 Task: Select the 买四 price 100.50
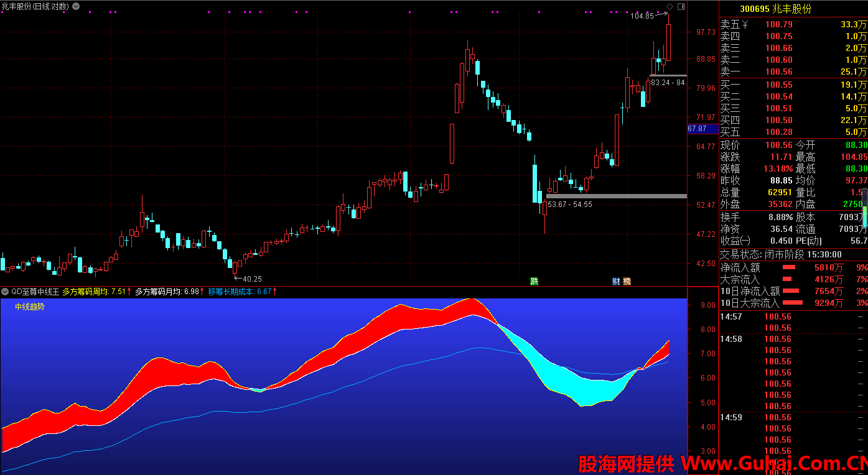(779, 121)
